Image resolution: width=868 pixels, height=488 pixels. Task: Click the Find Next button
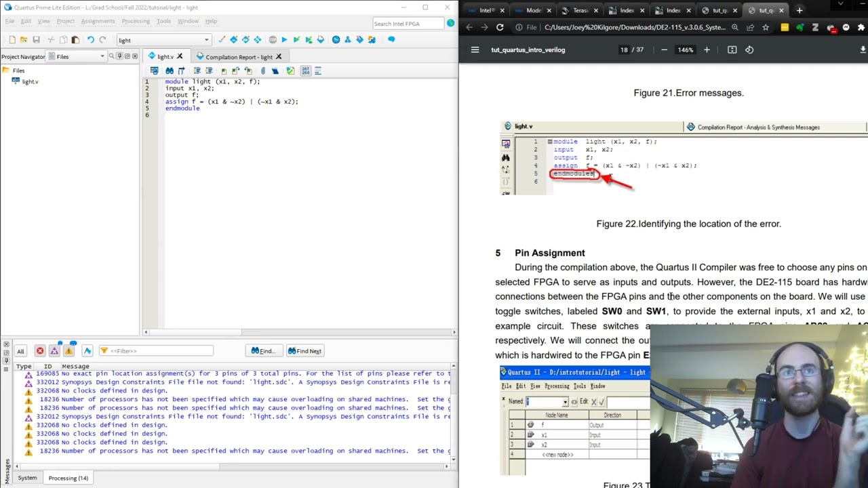(x=304, y=351)
